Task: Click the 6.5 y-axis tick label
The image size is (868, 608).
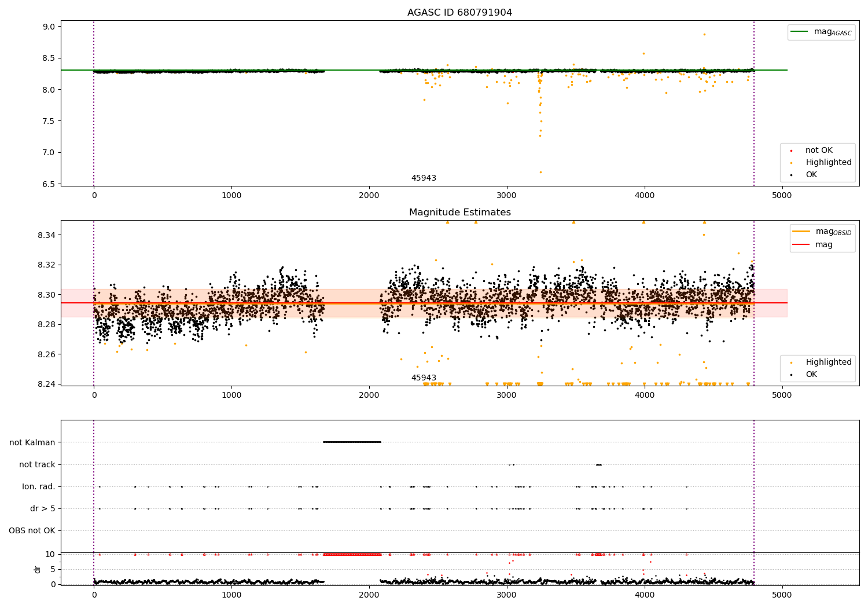Action: point(49,185)
